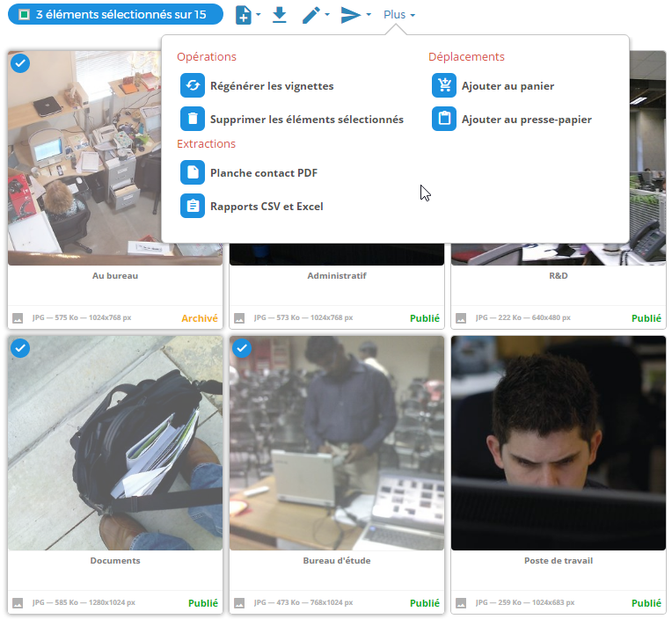
Task: Open the Poste de travail thumbnail
Action: click(x=559, y=443)
